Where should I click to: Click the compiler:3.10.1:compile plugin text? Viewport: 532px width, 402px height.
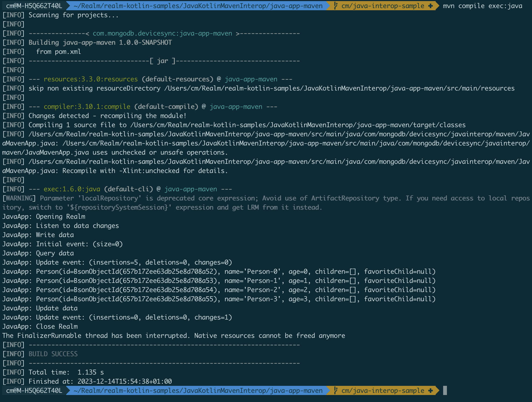(87, 107)
